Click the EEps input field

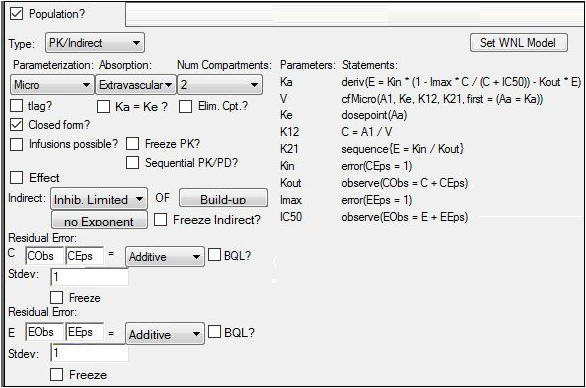pyautogui.click(x=84, y=332)
